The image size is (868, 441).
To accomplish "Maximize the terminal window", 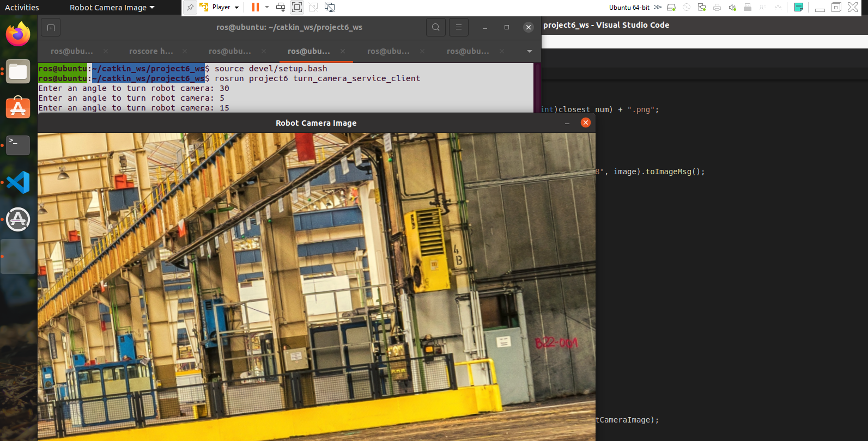I will click(x=507, y=27).
